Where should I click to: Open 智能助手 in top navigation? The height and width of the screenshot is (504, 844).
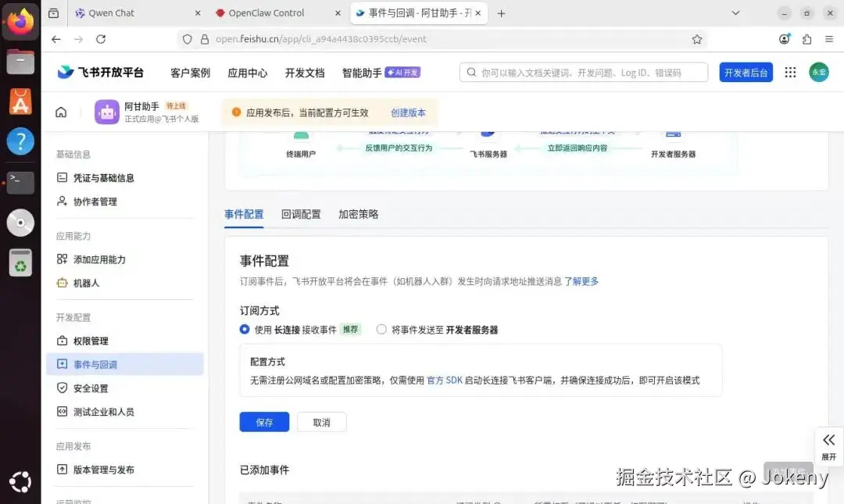[381, 73]
